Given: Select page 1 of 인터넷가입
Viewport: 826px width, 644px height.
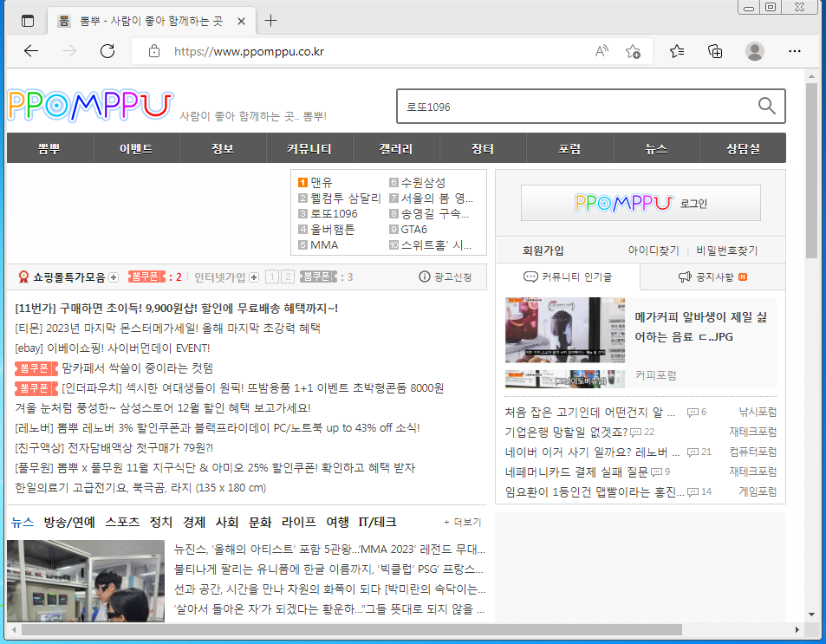Looking at the screenshot, I should 272,276.
